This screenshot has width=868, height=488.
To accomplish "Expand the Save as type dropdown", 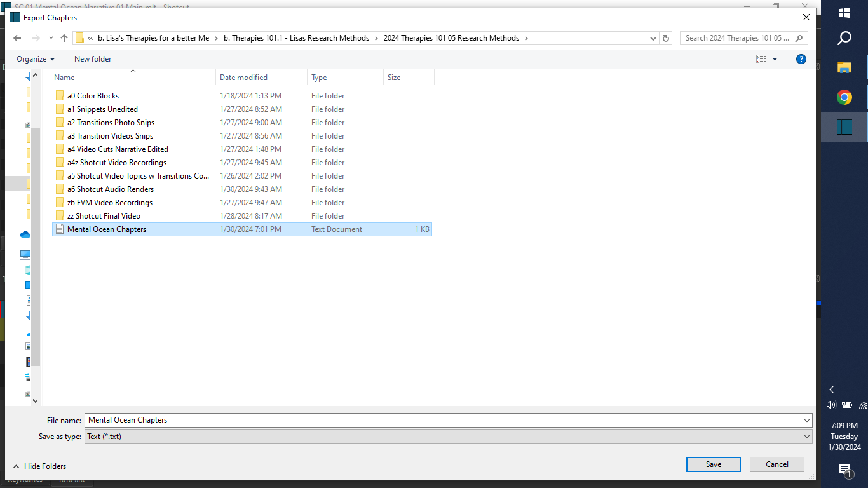I will 806,437.
